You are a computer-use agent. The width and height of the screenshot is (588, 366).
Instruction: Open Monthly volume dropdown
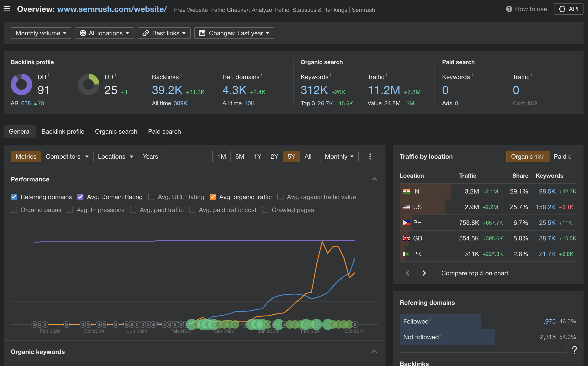tap(41, 33)
